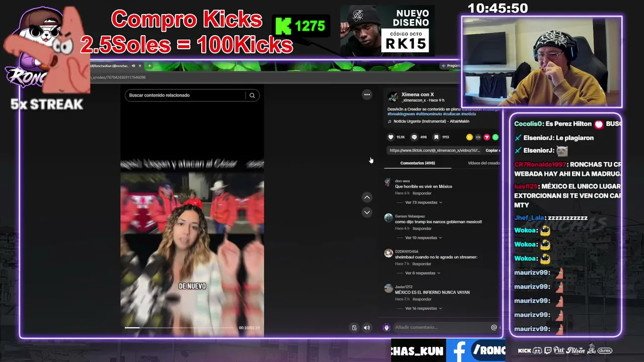This screenshot has height=362, width=644.
Task: Open the three-dot more options menu
Action: coord(367,95)
